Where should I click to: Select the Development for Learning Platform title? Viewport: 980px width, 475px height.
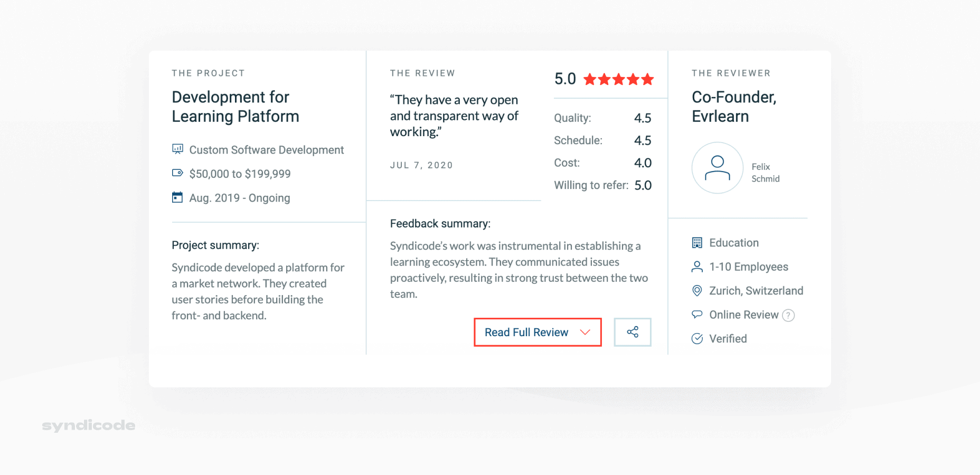click(x=235, y=107)
